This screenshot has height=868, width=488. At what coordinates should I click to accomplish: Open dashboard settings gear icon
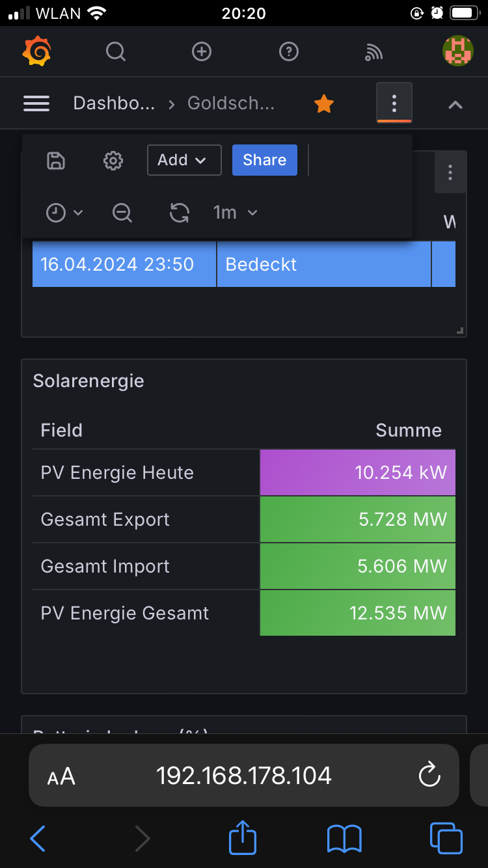[113, 161]
